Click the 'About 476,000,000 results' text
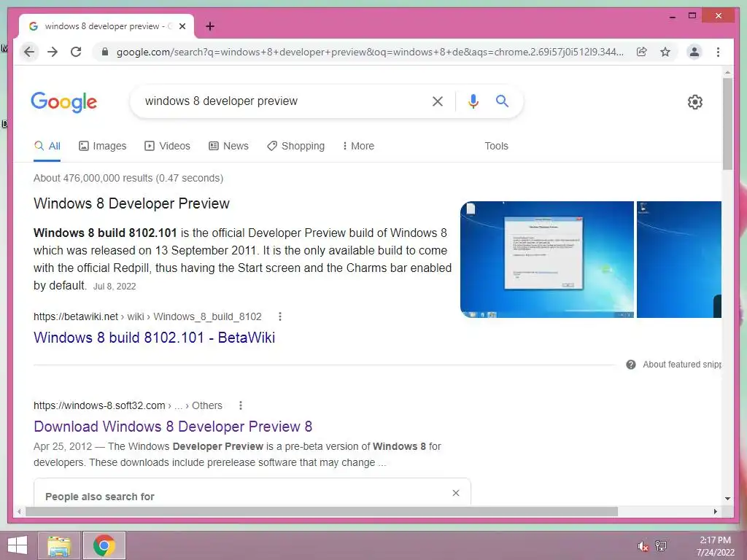Image resolution: width=747 pixels, height=560 pixels. (128, 178)
